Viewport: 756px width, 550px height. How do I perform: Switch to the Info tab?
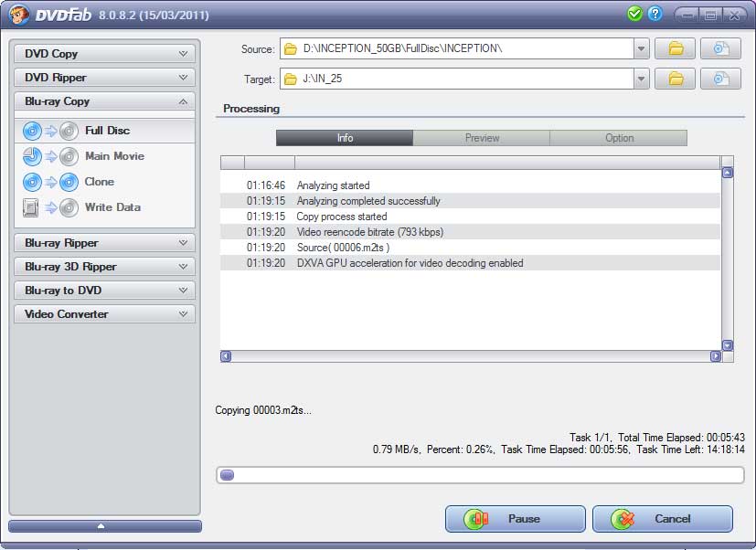tap(345, 138)
